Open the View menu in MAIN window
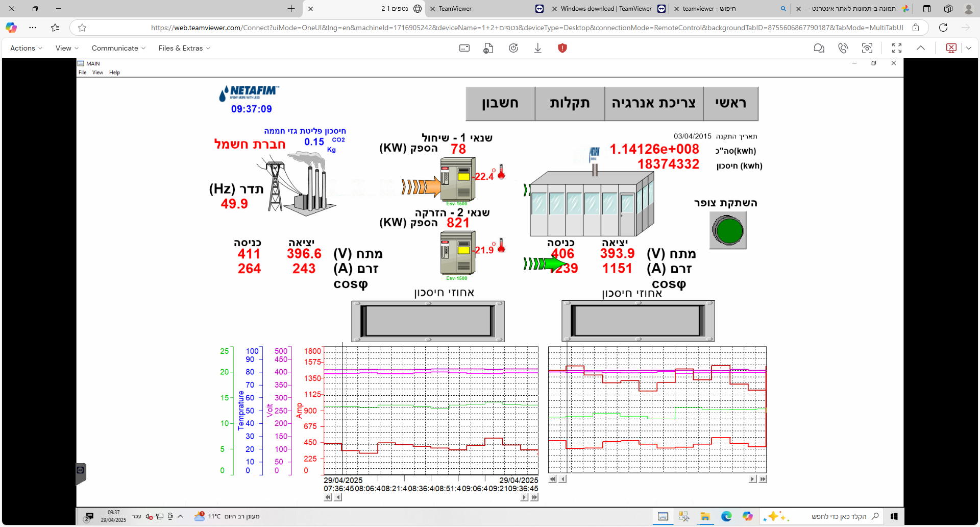980x527 pixels. click(97, 73)
